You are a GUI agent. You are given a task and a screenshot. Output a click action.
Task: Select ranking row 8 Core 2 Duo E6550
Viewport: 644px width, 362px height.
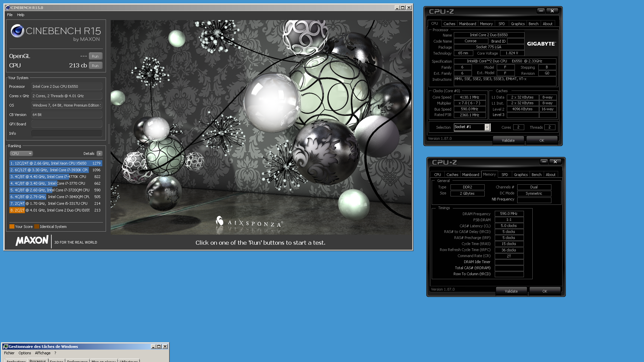56,210
